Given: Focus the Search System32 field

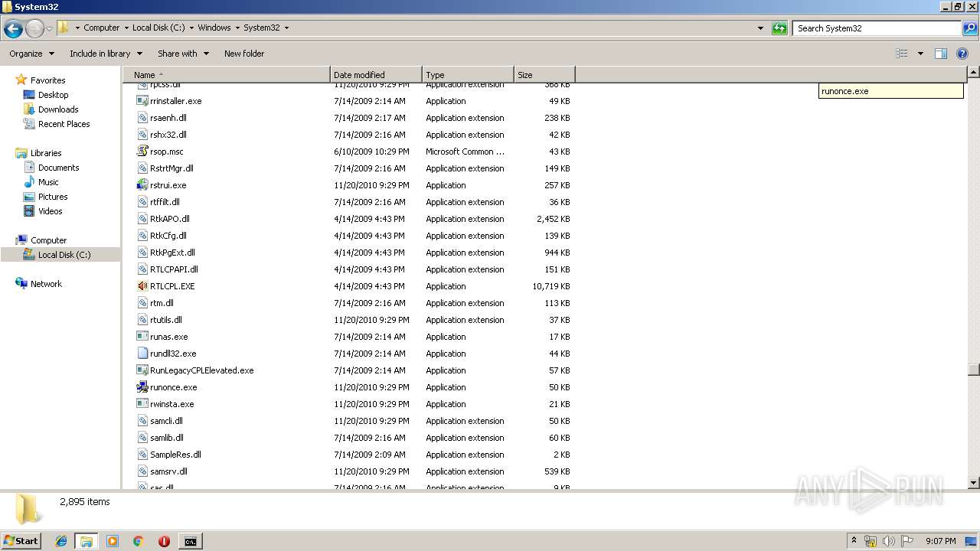Looking at the screenshot, I should pos(877,28).
